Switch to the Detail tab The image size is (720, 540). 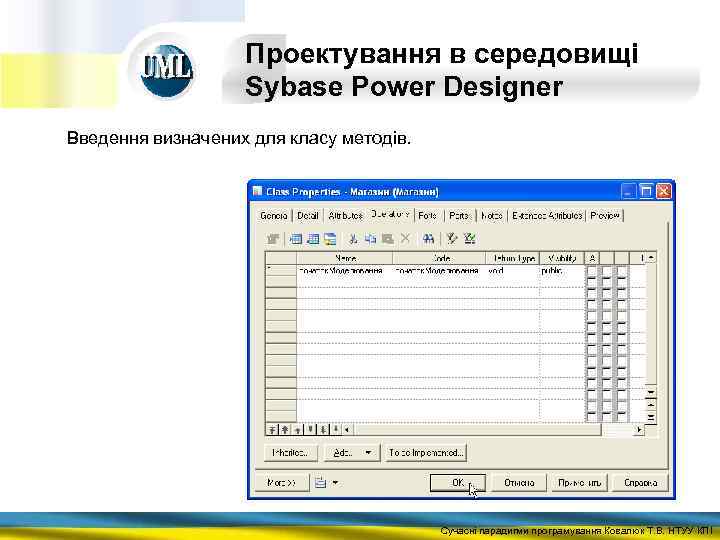(x=308, y=215)
